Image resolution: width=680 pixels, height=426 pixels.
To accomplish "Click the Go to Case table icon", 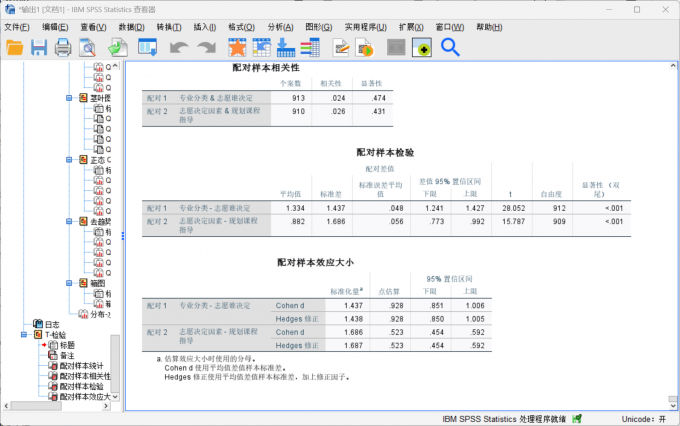I will click(x=262, y=47).
